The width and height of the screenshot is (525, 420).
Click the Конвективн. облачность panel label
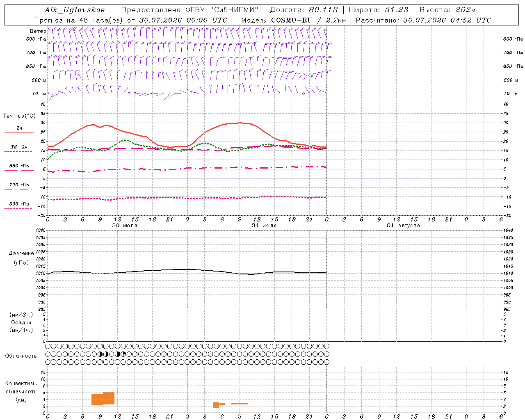point(21,392)
